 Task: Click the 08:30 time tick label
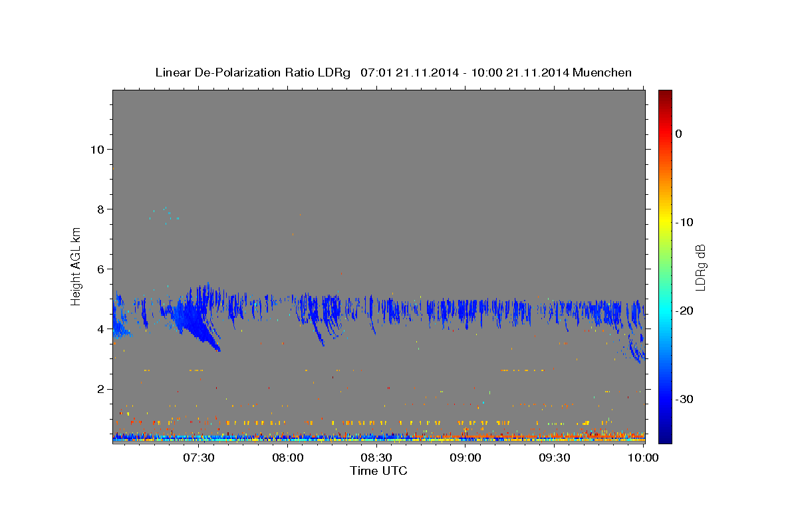pos(376,458)
